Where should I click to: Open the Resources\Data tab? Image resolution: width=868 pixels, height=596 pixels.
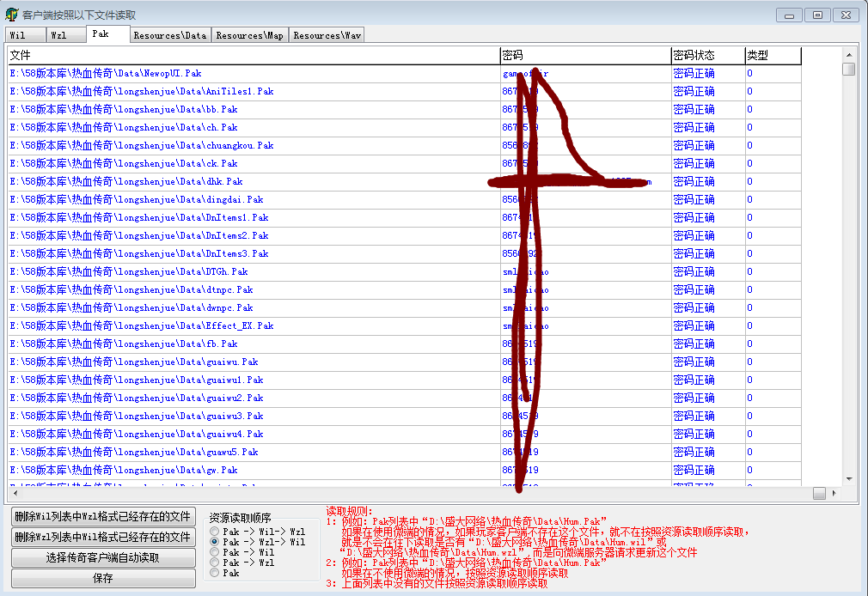[x=170, y=35]
